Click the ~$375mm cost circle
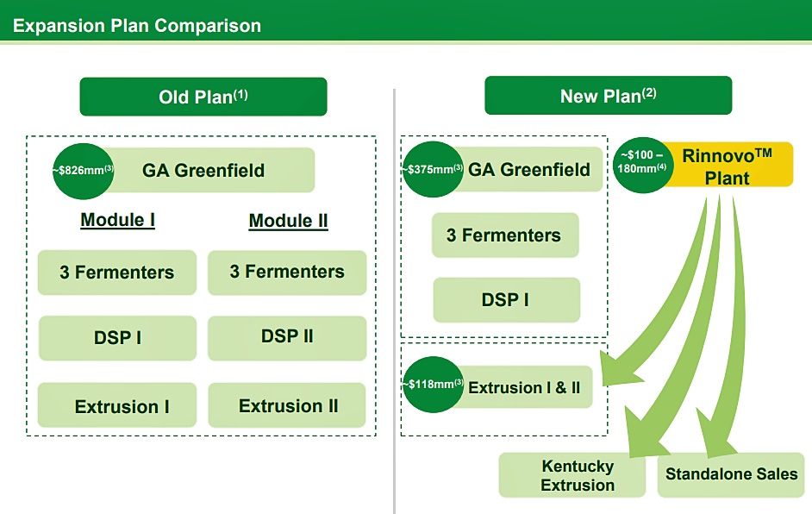This screenshot has width=812, height=514. pyautogui.click(x=433, y=169)
